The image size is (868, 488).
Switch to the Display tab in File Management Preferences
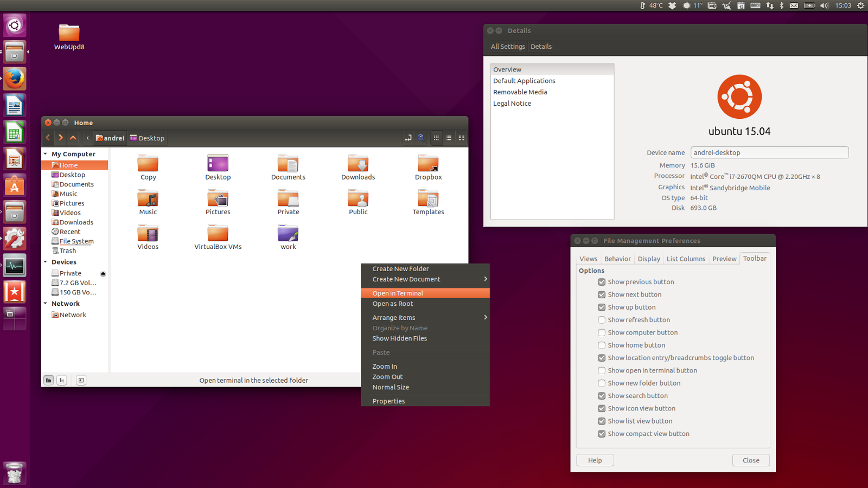tap(649, 259)
